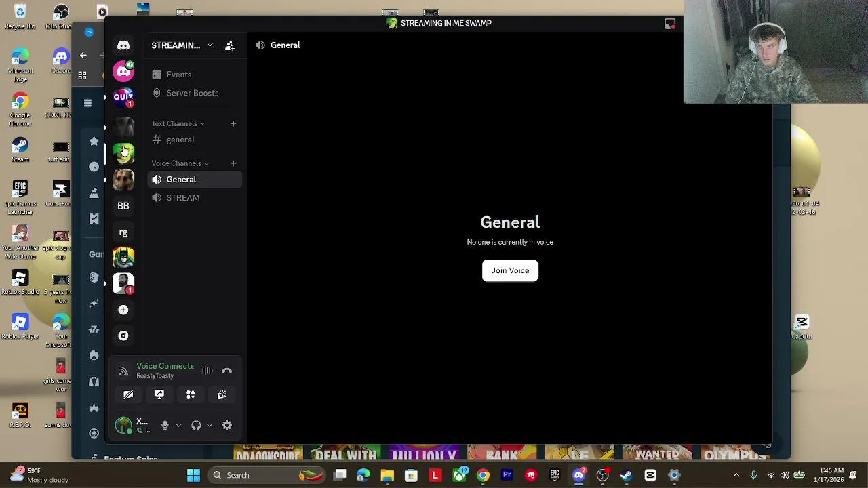Select the dog avatar server icon
Viewport: 868px width, 488px height.
coord(123,180)
